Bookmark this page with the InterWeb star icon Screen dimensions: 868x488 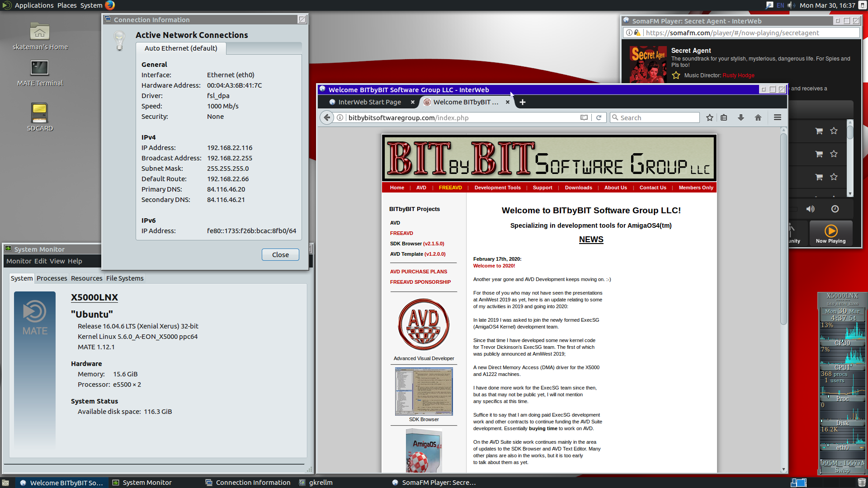710,117
